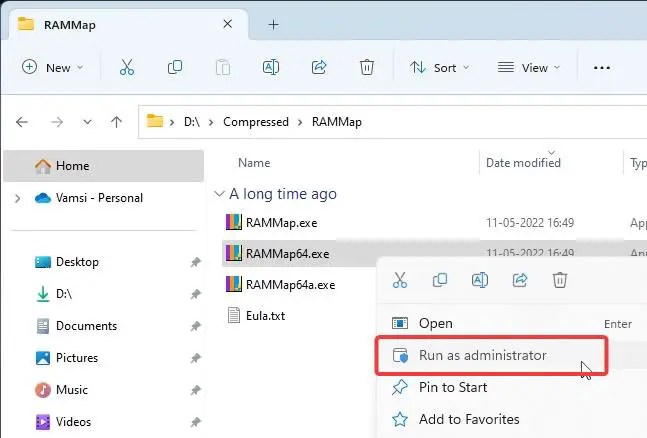Add a new tab with the plus button

click(x=273, y=25)
